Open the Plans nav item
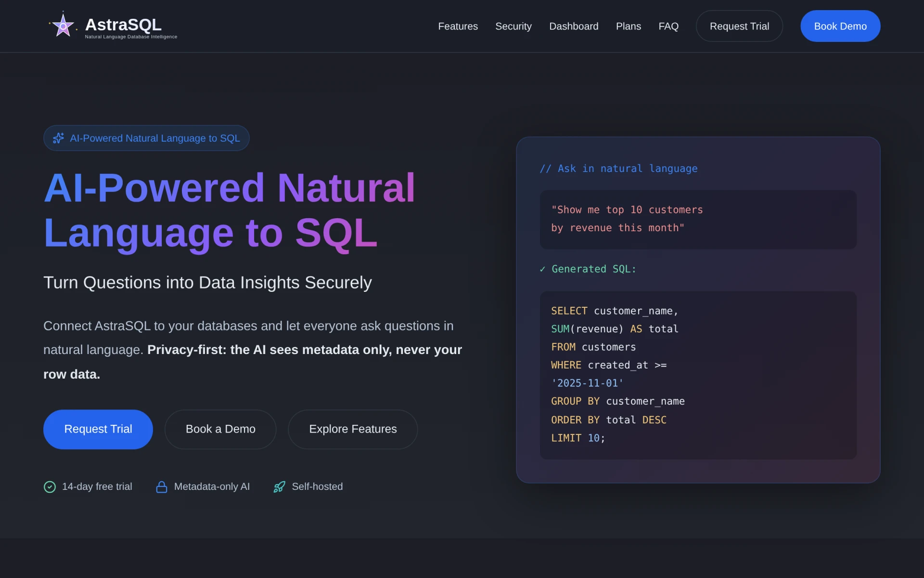 628,26
